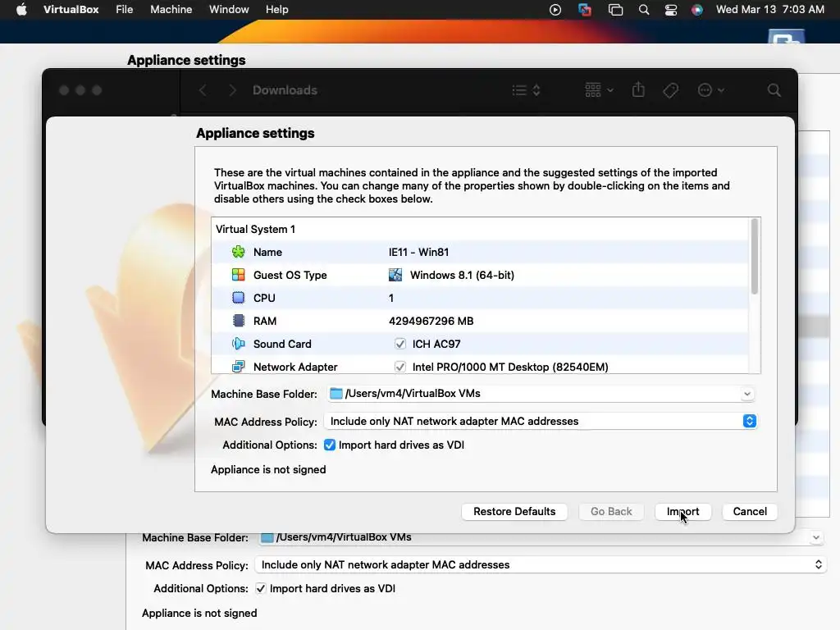
Task: Select the RAM value 4294967296 MB
Action: (431, 321)
